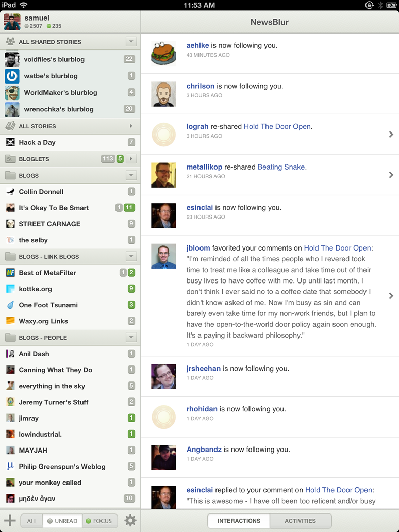The image size is (399, 532).
Task: Switch feed filter to Unread
Action: click(62, 521)
